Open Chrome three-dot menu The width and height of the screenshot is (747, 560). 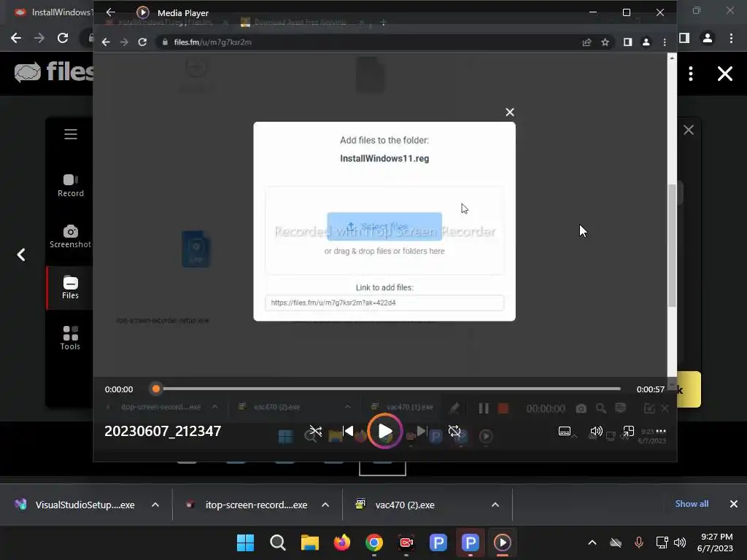click(731, 38)
